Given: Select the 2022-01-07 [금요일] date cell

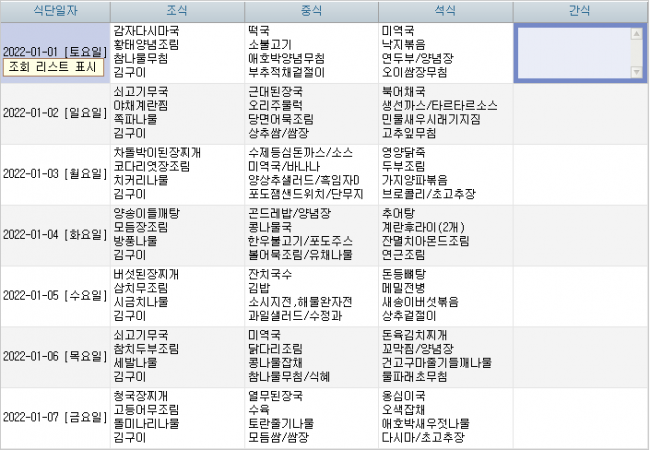Looking at the screenshot, I should (54, 416).
